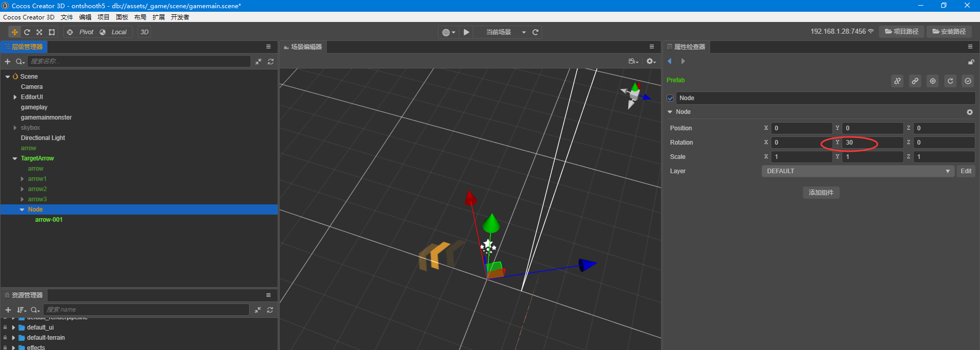Go forward in inspector history

pyautogui.click(x=683, y=61)
